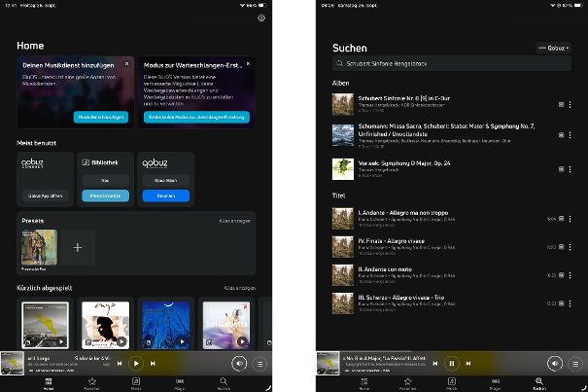Select Home tab on left screen
Image resolution: width=588 pixels, height=392 pixels.
point(49,384)
